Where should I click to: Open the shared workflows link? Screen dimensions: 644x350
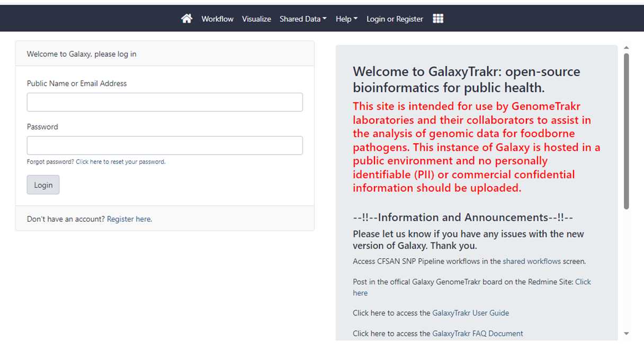click(x=532, y=261)
